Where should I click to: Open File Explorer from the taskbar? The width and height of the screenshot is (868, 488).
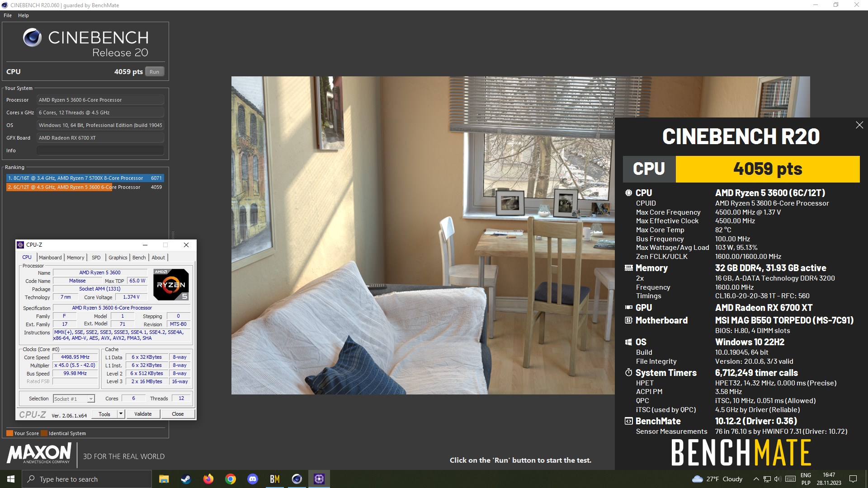164,479
